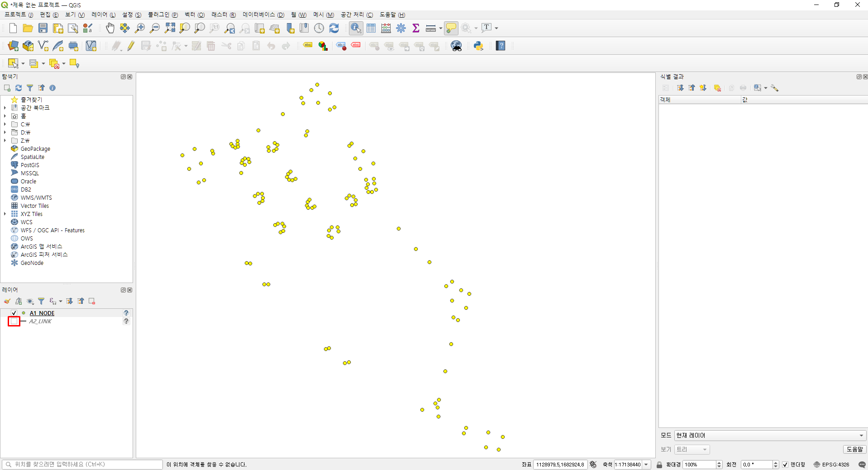
Task: Create a new GeoPackage layer
Action: click(x=28, y=46)
